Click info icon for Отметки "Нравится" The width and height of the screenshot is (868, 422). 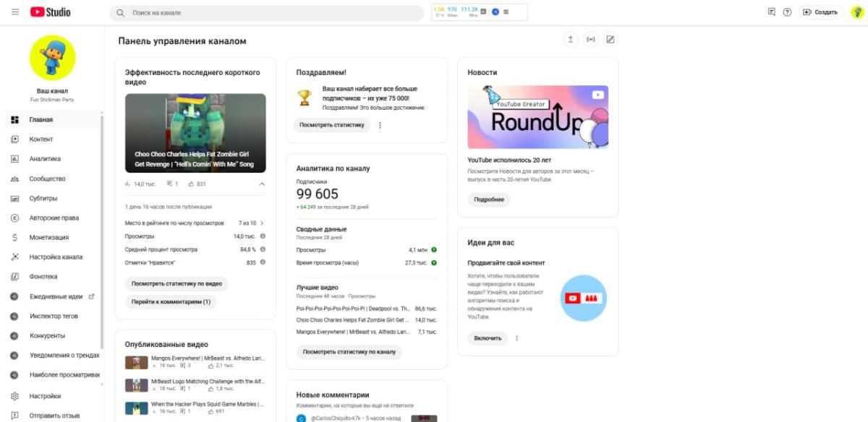coord(263,262)
